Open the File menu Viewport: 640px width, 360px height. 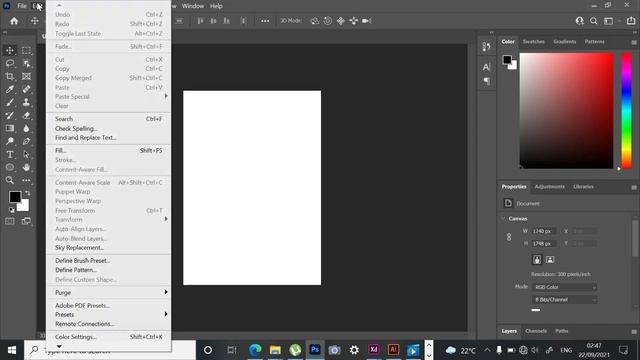pos(22,6)
